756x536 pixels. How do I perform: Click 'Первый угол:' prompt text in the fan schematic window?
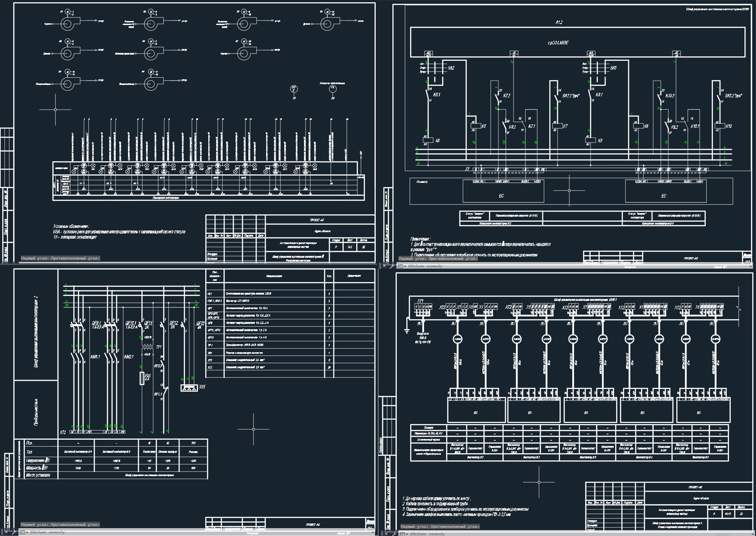point(35,258)
